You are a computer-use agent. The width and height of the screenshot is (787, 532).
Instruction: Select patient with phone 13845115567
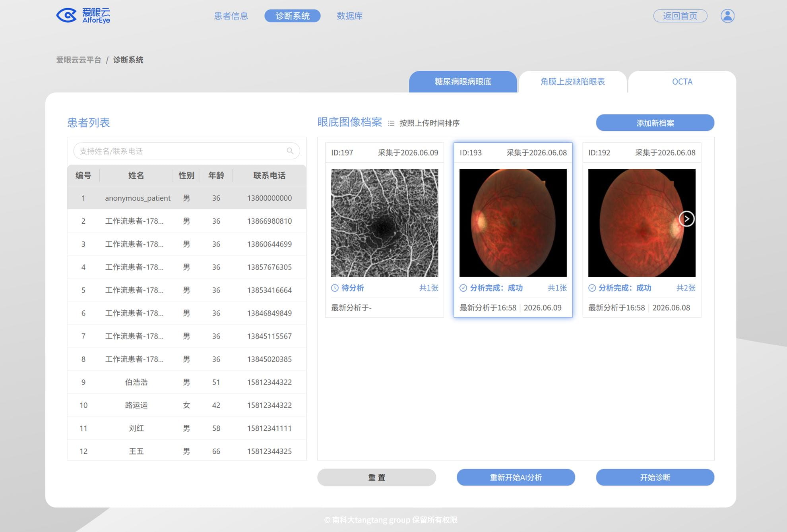click(x=187, y=336)
